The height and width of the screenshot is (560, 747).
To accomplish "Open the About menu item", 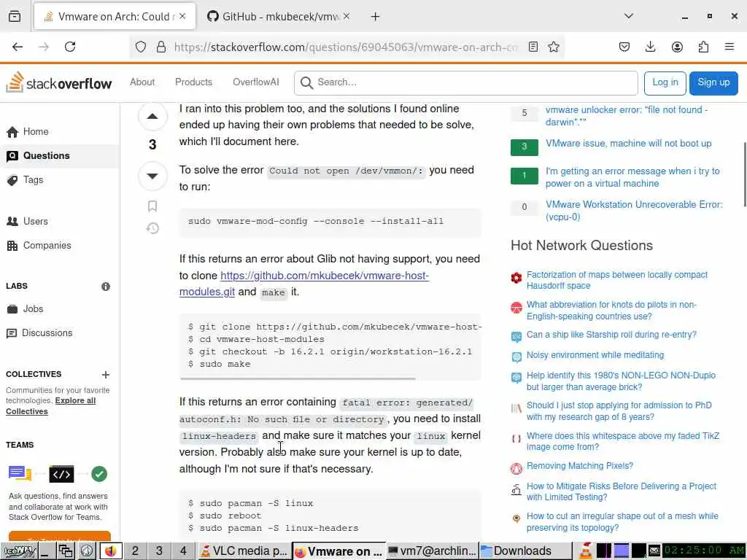I will [142, 82].
